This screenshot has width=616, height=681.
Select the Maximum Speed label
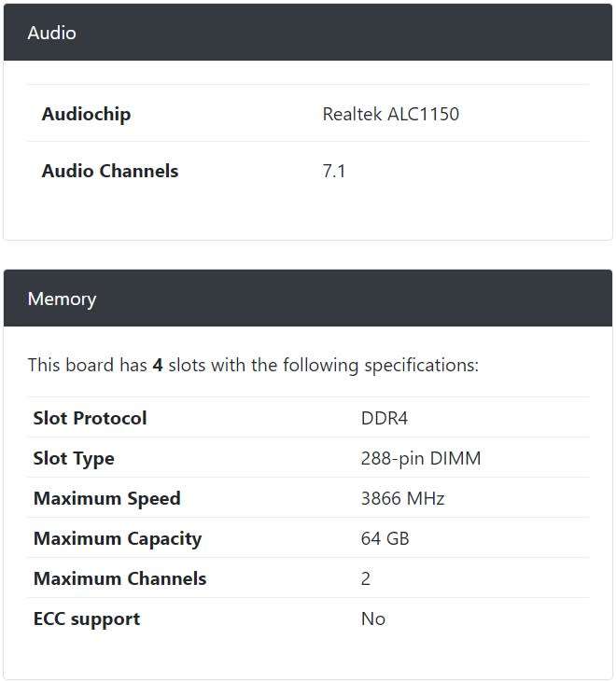click(x=106, y=498)
